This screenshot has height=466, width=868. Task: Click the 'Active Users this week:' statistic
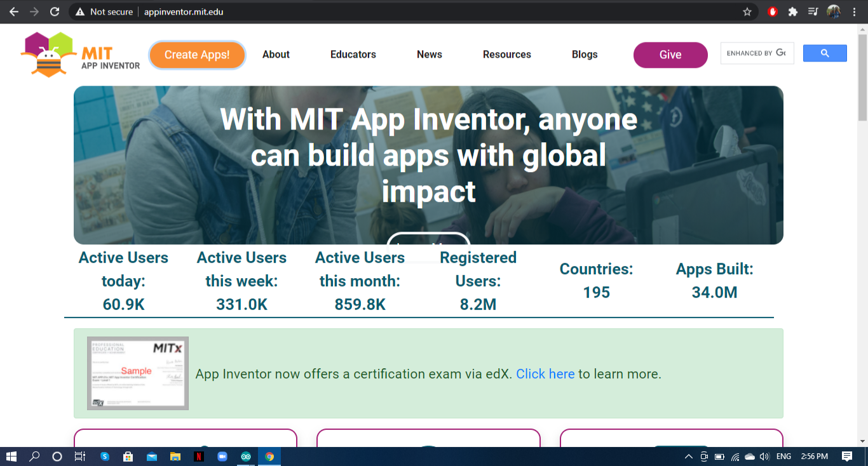click(241, 281)
